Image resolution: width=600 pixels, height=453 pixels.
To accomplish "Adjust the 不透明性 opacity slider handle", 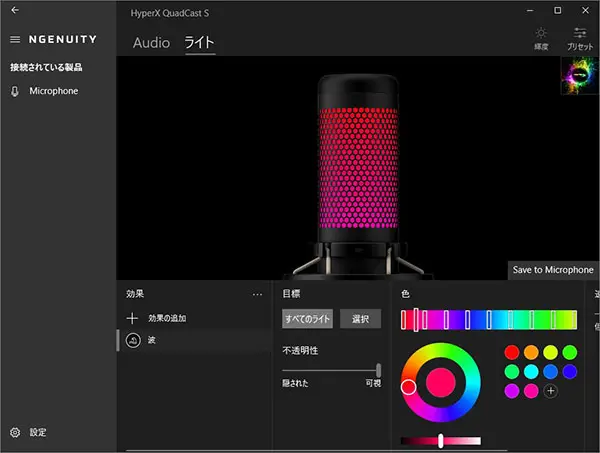I will (x=378, y=370).
